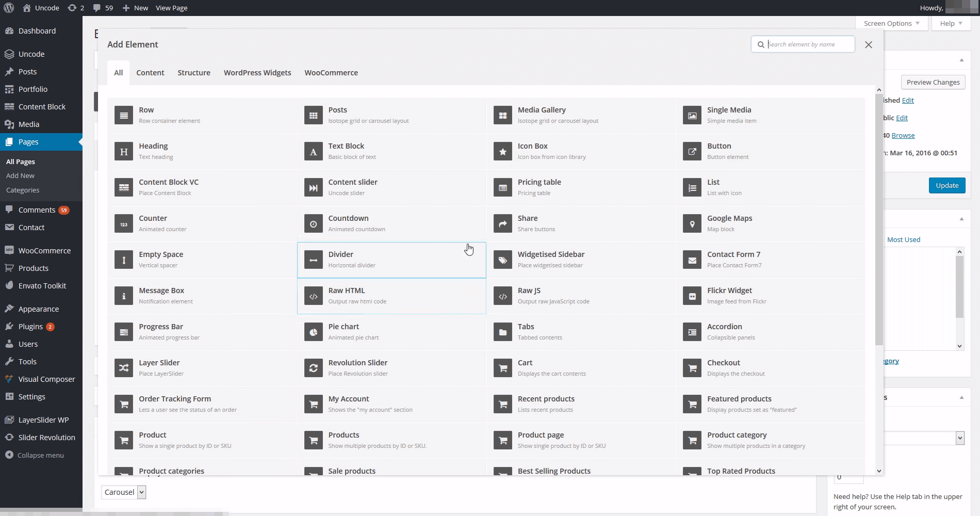Add the My Account element
The height and width of the screenshot is (516, 980).
tap(391, 405)
